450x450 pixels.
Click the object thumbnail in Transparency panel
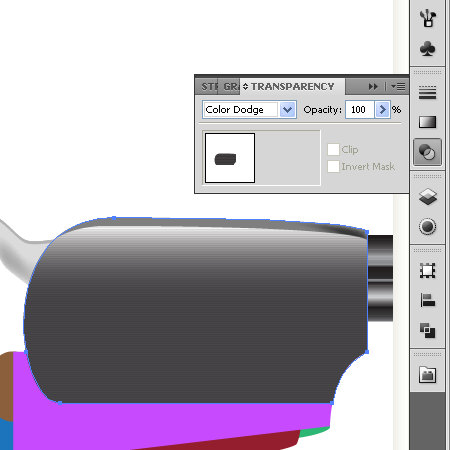pos(230,158)
